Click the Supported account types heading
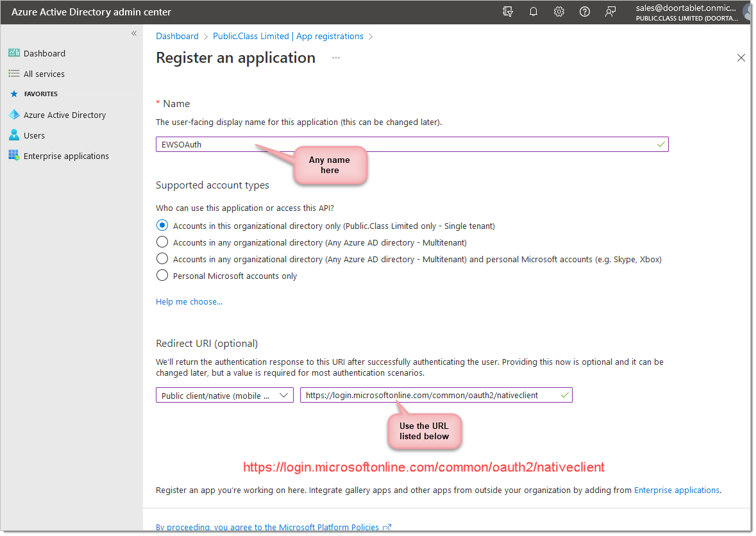This screenshot has width=756, height=536. (x=212, y=185)
